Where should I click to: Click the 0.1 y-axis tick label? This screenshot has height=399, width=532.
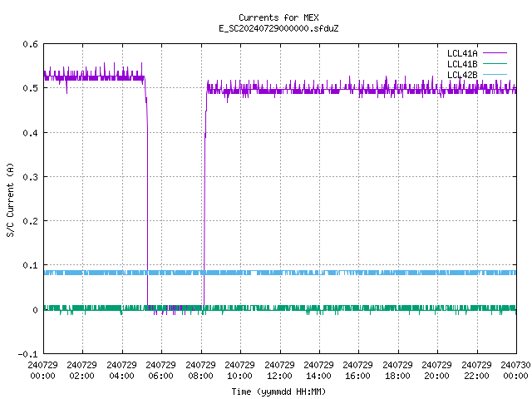[30, 265]
